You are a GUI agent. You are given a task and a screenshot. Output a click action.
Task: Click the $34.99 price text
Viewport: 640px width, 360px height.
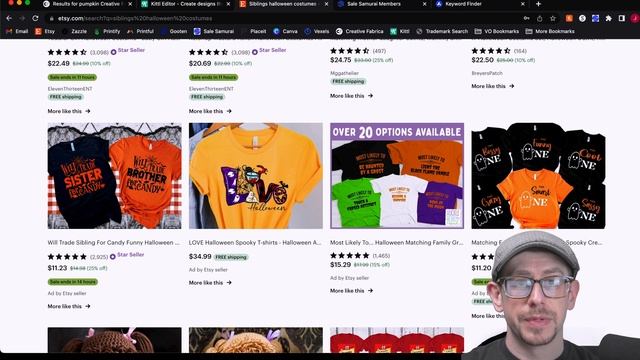tap(200, 256)
